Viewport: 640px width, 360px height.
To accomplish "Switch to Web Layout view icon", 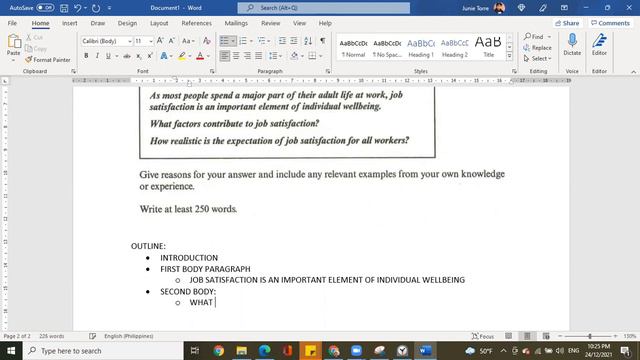I will click(546, 336).
